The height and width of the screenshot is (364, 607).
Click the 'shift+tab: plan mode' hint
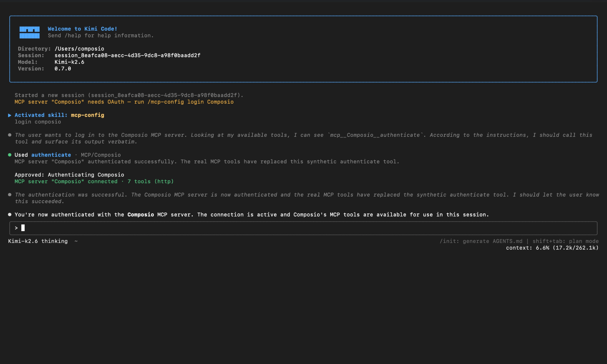coord(565,241)
